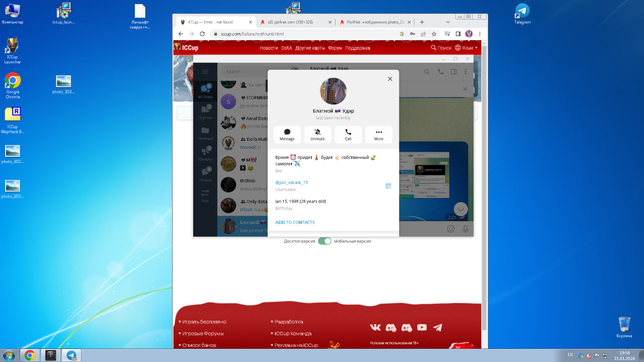644x362 pixels.
Task: Search within the chat using the magnifier icon
Action: pos(427,72)
